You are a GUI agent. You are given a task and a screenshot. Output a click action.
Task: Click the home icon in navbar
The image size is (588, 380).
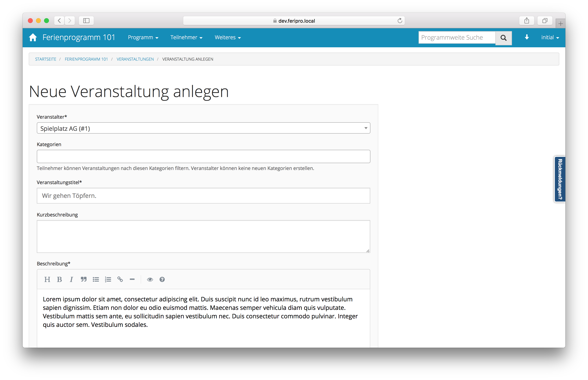33,38
